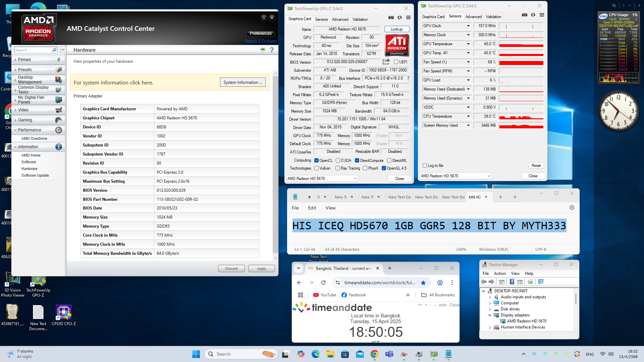
Task: Click the help question mark in Catalyst Hardware page
Action: 272,50
